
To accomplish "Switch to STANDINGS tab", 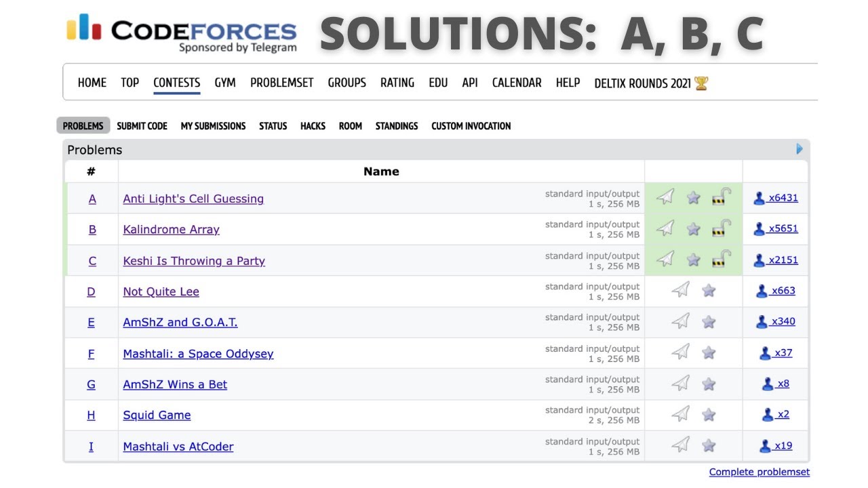I will [x=397, y=126].
